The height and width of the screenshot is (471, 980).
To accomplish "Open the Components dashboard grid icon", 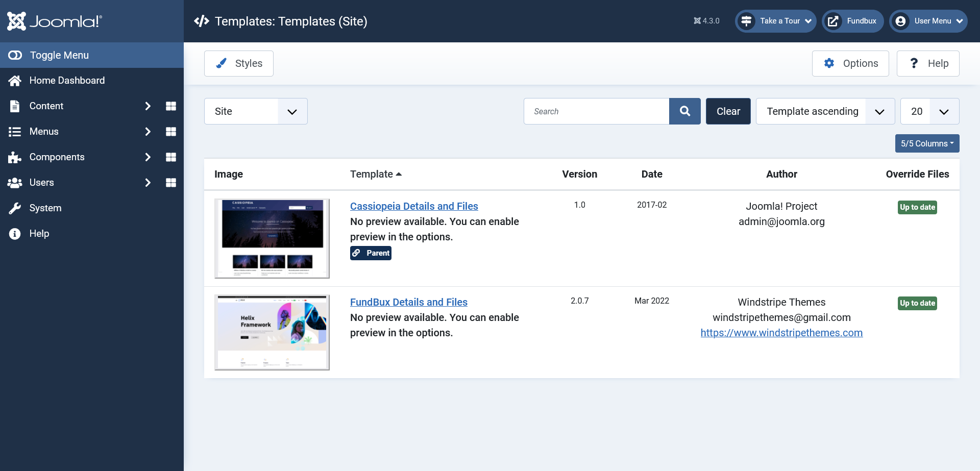I will (171, 157).
